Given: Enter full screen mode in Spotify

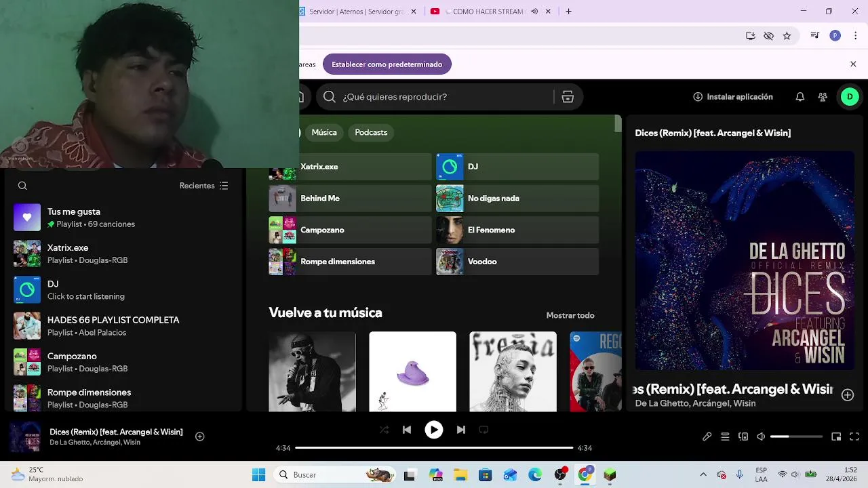Looking at the screenshot, I should 854,436.
